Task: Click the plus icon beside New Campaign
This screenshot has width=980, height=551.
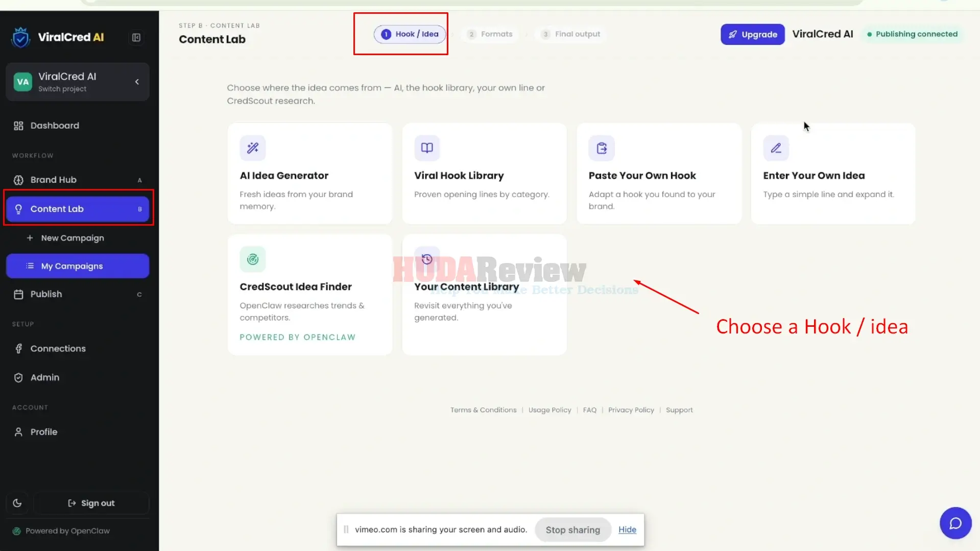Action: (x=30, y=238)
